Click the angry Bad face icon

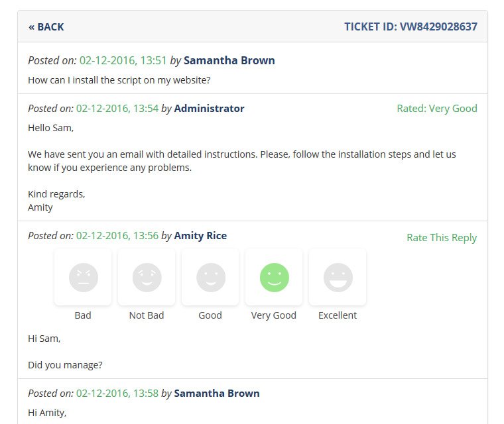(83, 277)
